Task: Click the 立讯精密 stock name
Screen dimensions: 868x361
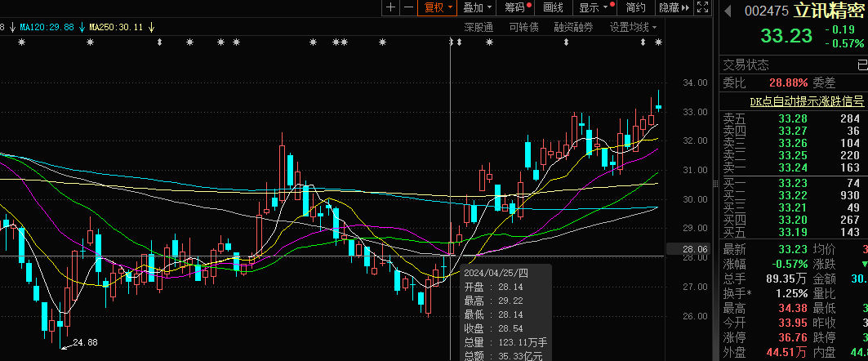Action: point(830,11)
